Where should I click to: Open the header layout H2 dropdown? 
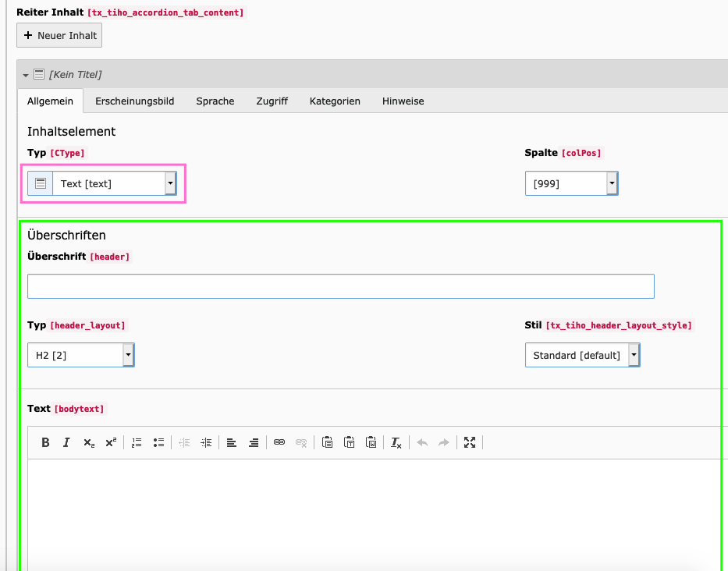81,355
